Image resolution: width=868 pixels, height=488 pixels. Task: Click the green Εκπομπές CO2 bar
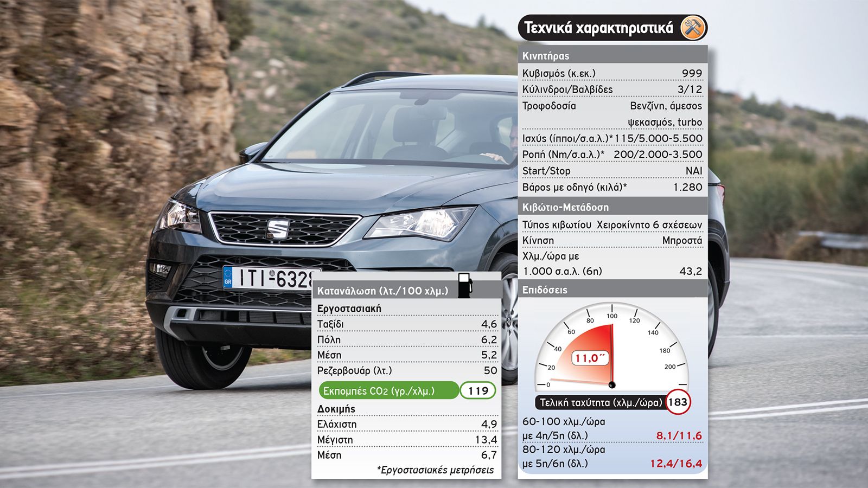point(389,390)
